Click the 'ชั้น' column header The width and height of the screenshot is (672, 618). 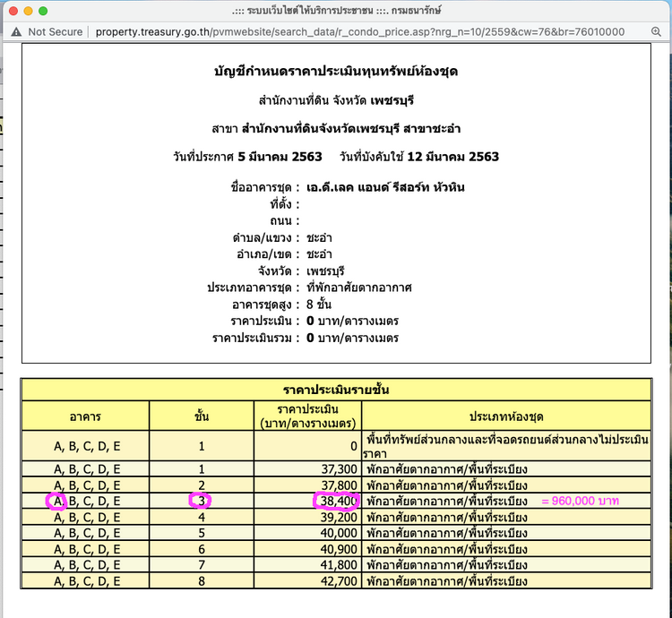click(x=202, y=416)
